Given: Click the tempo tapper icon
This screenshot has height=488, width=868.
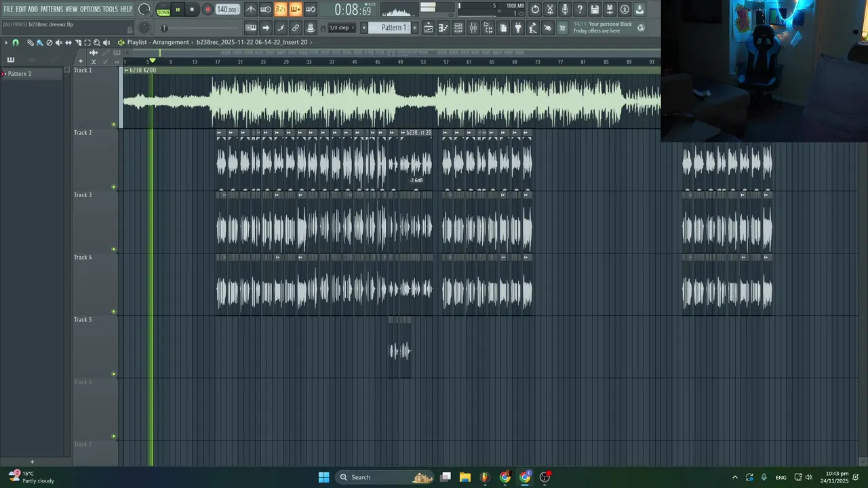Looking at the screenshot, I should coord(533,28).
